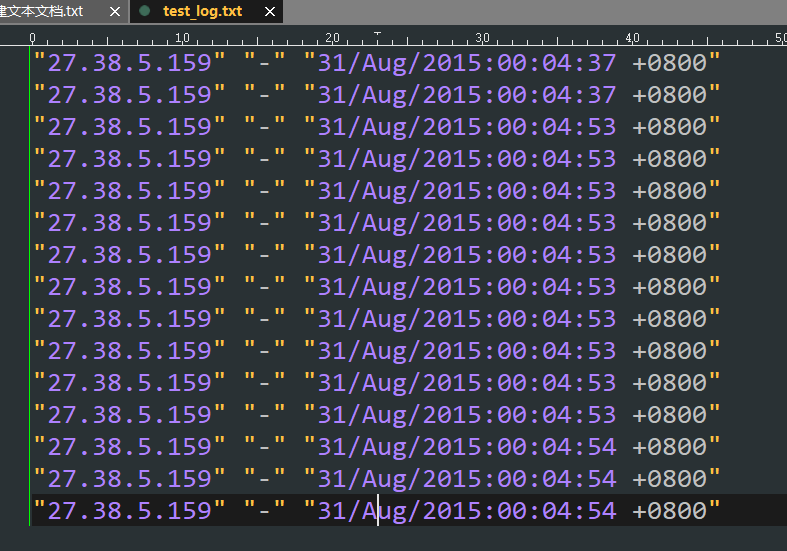Click the 00:04:54 timestamp in the highlighted line
Viewport: 787px width, 551px height.
(x=557, y=511)
